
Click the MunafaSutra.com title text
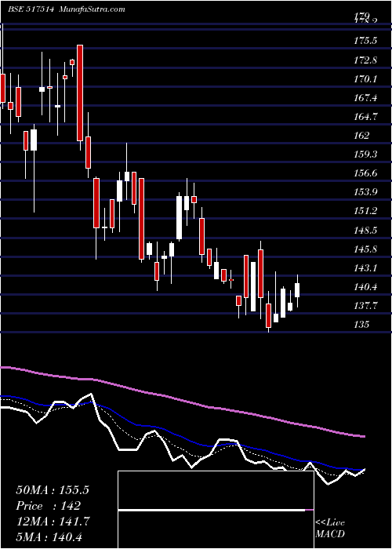tap(93, 9)
